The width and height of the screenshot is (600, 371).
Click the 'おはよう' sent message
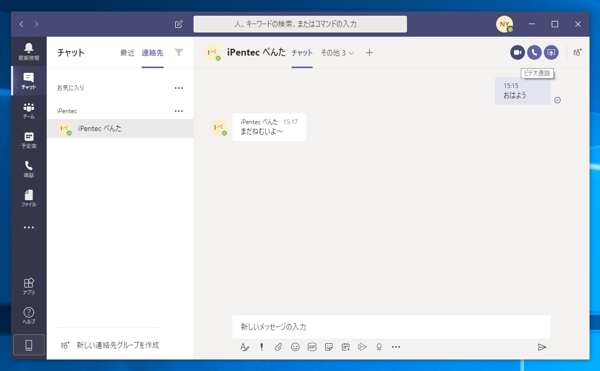coord(523,91)
